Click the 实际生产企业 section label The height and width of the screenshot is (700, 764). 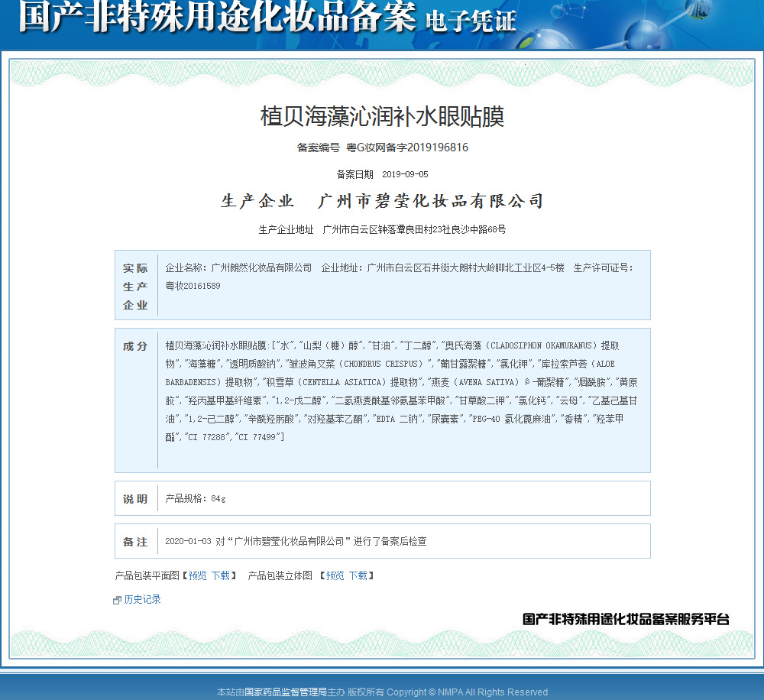(x=135, y=287)
